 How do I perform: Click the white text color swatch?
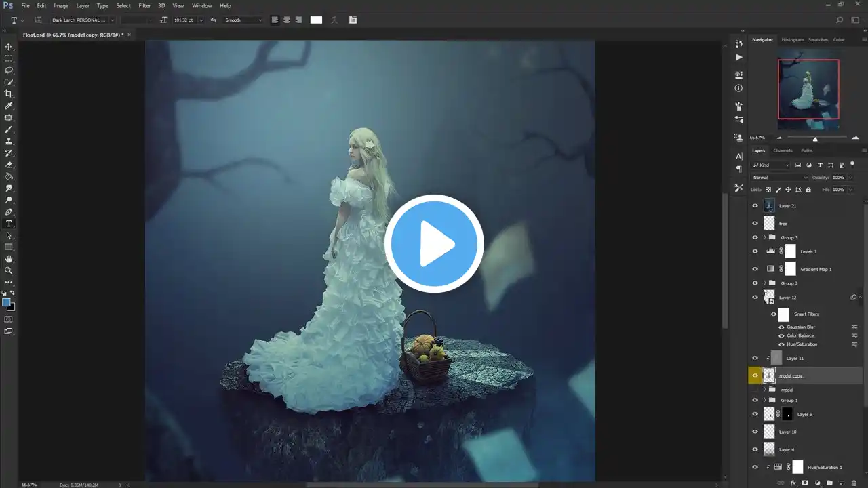click(x=316, y=20)
